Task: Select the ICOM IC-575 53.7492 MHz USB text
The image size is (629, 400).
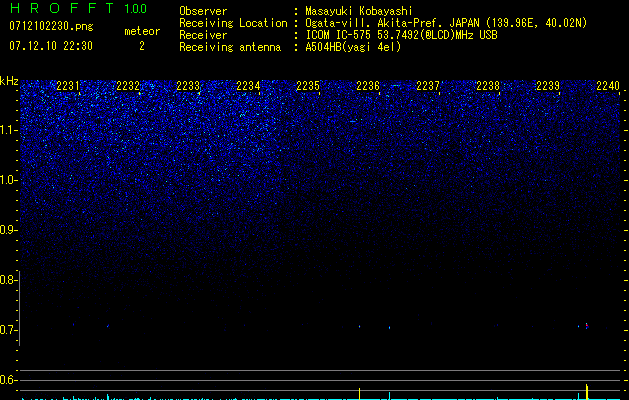Action: (401, 35)
